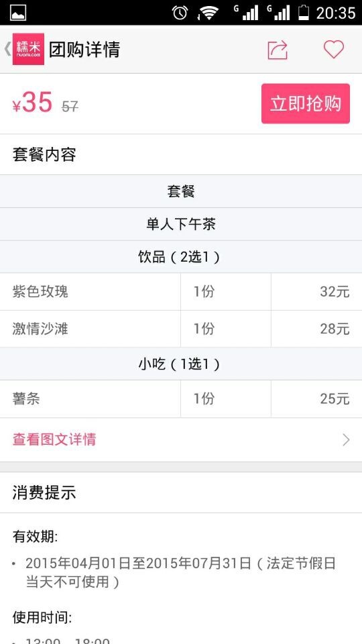Tap the share icon in header

coord(278,50)
